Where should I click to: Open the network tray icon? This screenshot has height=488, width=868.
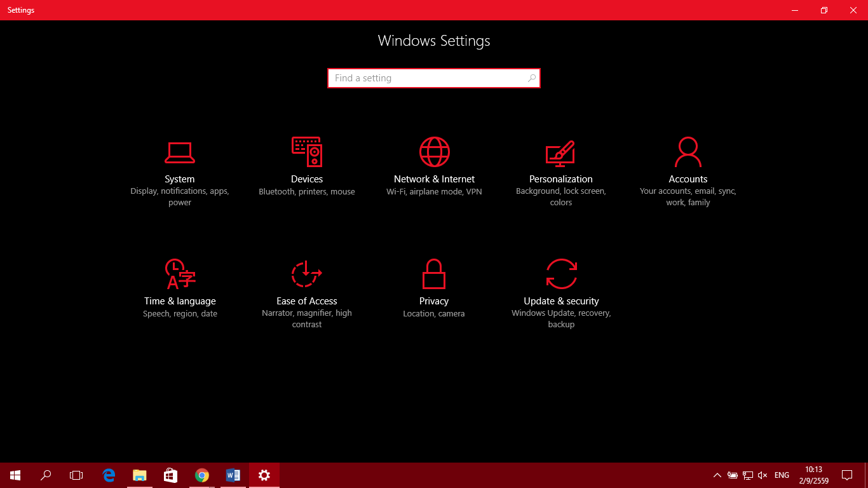click(x=748, y=475)
